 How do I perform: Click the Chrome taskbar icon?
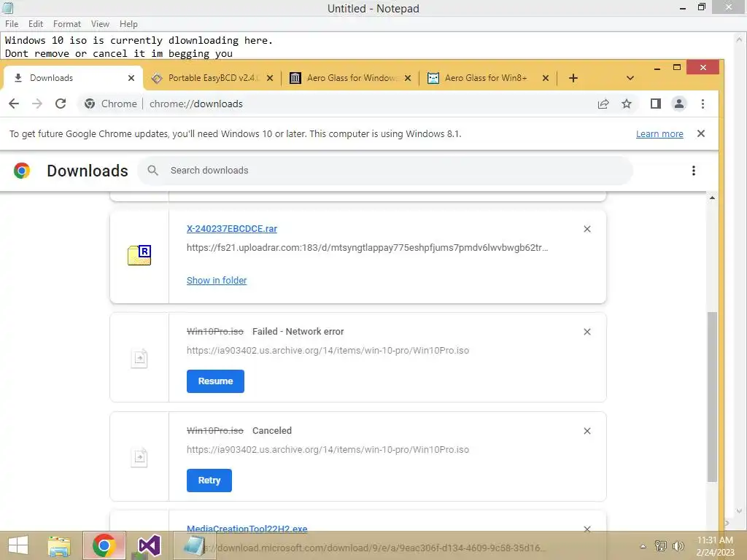[104, 545]
